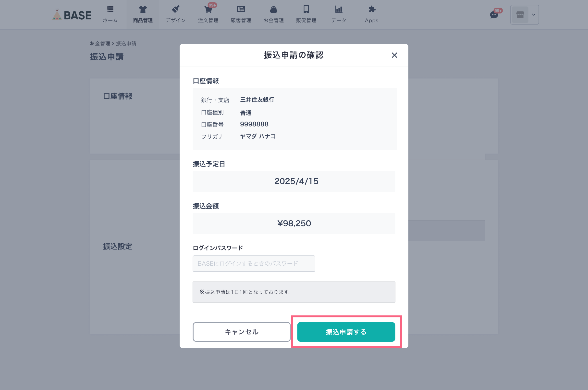Click the 振込予定日 heading
Screen dimensions: 588x390
coord(209,164)
